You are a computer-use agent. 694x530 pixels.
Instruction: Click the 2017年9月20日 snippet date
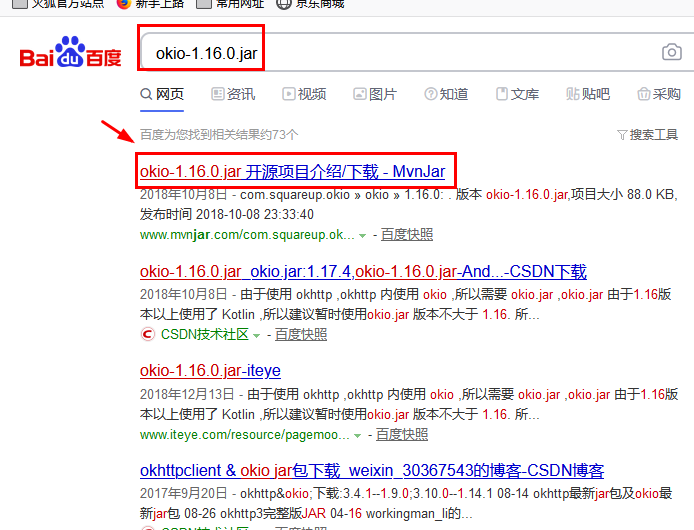pos(183,494)
